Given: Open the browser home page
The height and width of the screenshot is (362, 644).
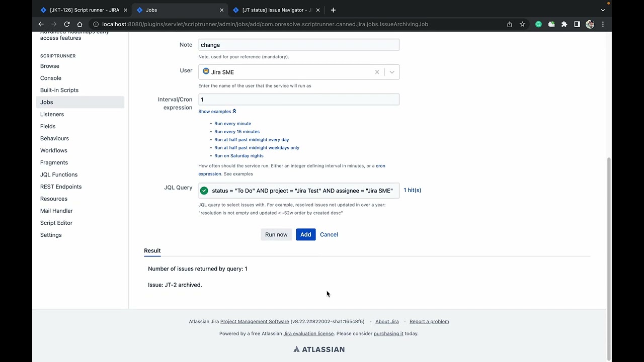Looking at the screenshot, I should point(79,24).
